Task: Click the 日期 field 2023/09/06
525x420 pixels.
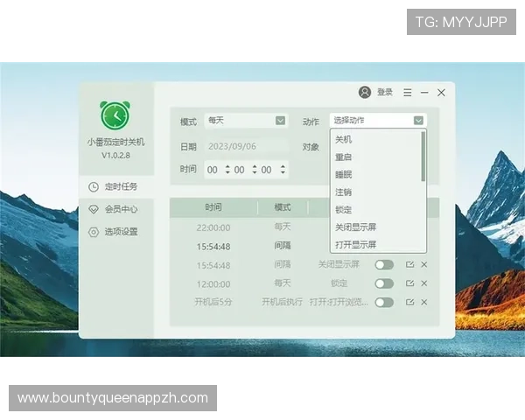Action: [246, 146]
